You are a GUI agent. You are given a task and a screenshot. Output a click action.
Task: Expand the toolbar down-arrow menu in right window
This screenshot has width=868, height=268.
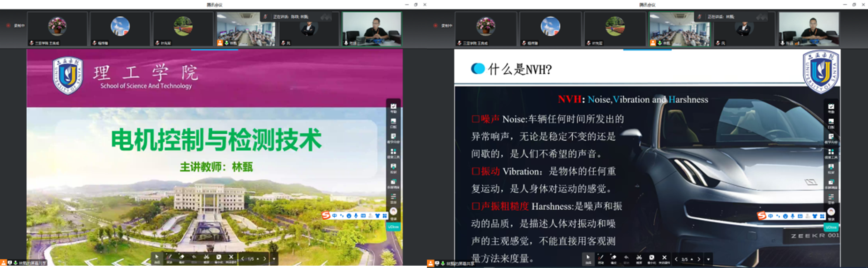coord(708,259)
